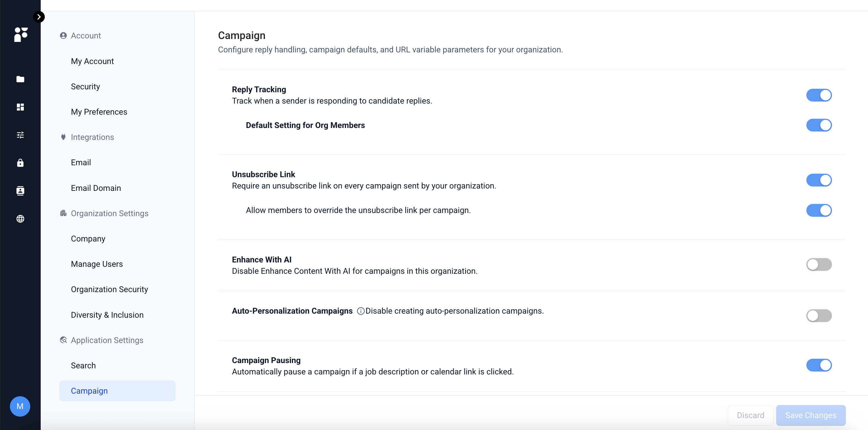868x430 pixels.
Task: Toggle Campaign Pausing off
Action: pos(819,365)
